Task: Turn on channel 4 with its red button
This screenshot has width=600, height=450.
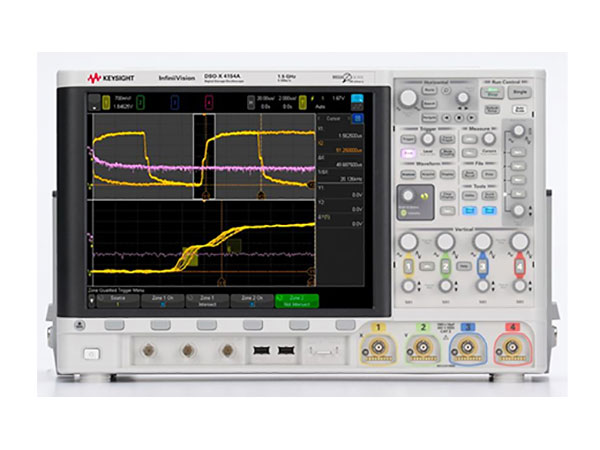Action: [x=520, y=266]
